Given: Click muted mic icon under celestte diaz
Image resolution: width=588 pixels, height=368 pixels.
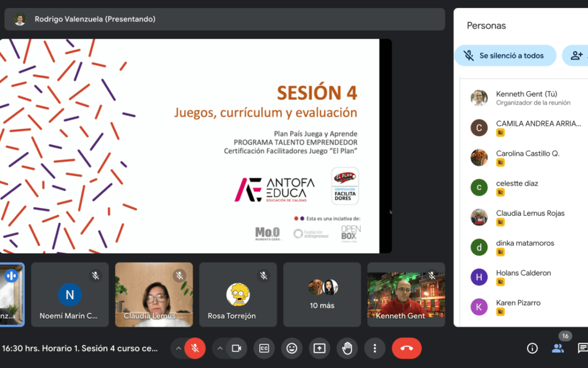Looking at the screenshot, I should (x=500, y=192).
